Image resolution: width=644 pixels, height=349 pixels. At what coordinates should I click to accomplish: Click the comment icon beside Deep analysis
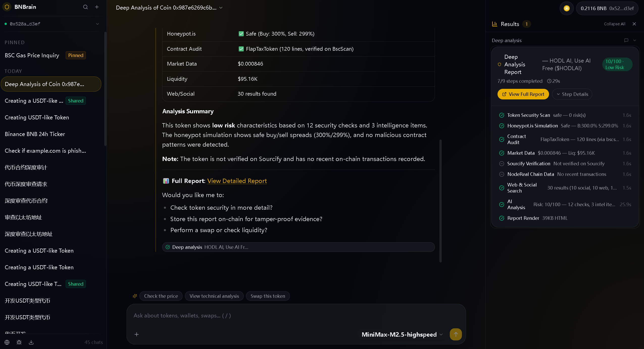point(626,40)
